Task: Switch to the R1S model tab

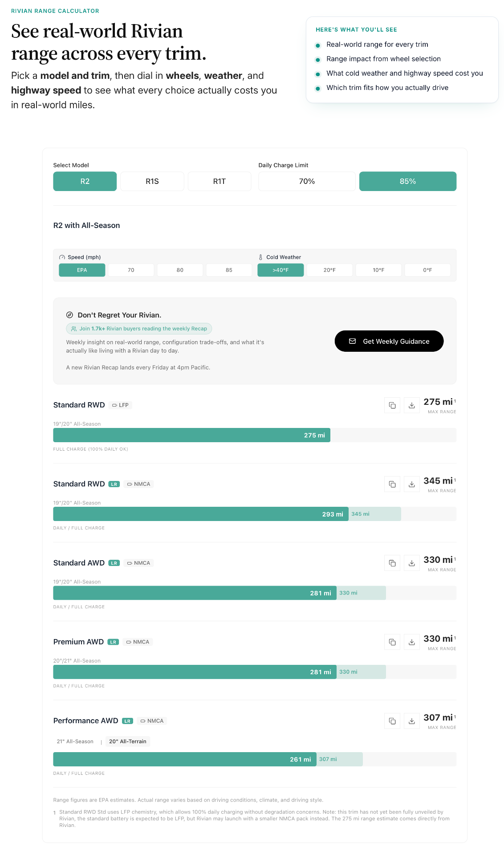Action: click(x=152, y=181)
